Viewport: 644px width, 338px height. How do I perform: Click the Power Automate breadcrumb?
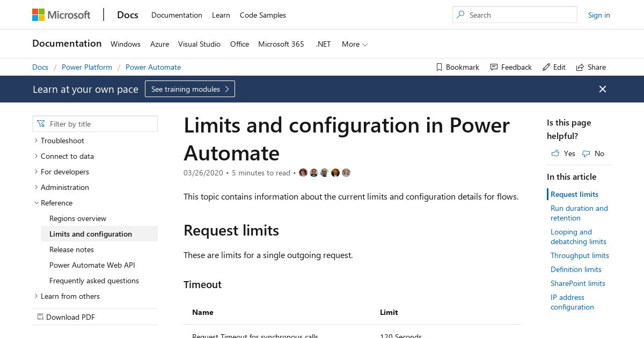(153, 67)
